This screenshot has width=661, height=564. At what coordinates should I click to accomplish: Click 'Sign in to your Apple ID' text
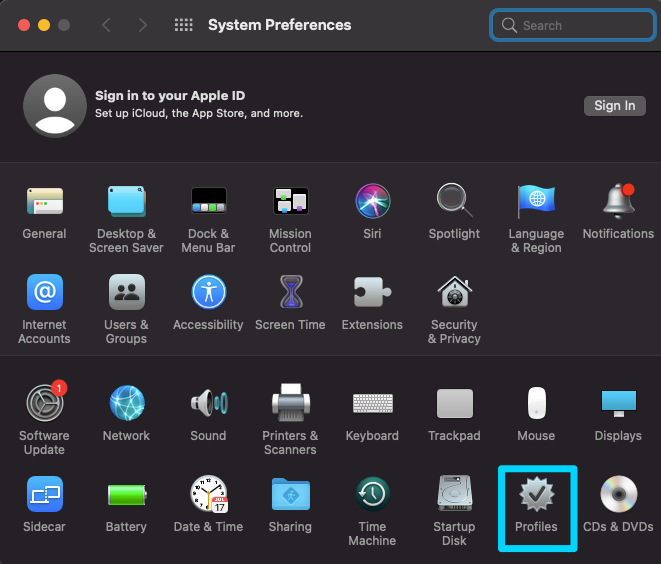click(170, 96)
